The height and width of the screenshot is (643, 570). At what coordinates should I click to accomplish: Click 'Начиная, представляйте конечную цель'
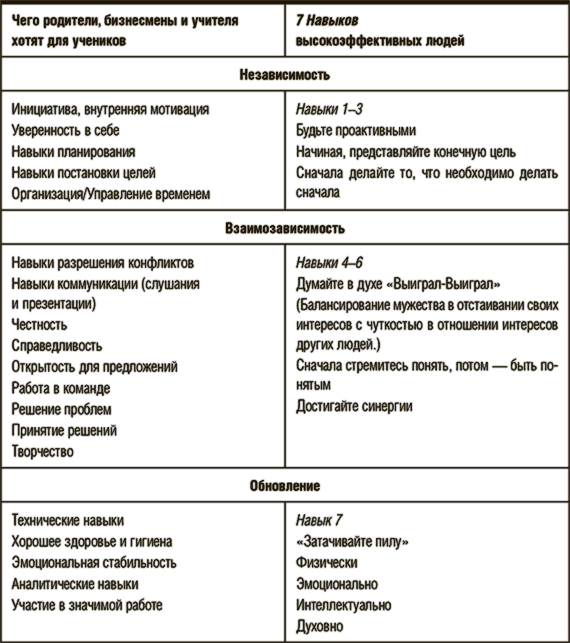point(406,152)
